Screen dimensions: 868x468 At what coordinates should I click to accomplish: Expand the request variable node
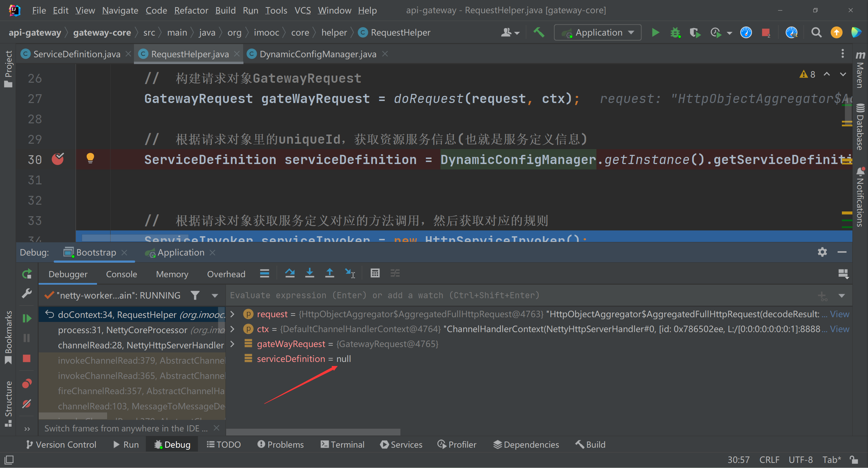233,314
